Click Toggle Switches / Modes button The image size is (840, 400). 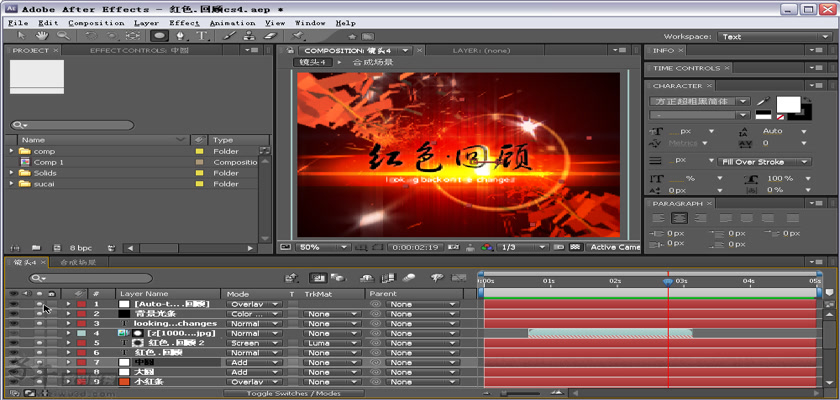click(294, 394)
